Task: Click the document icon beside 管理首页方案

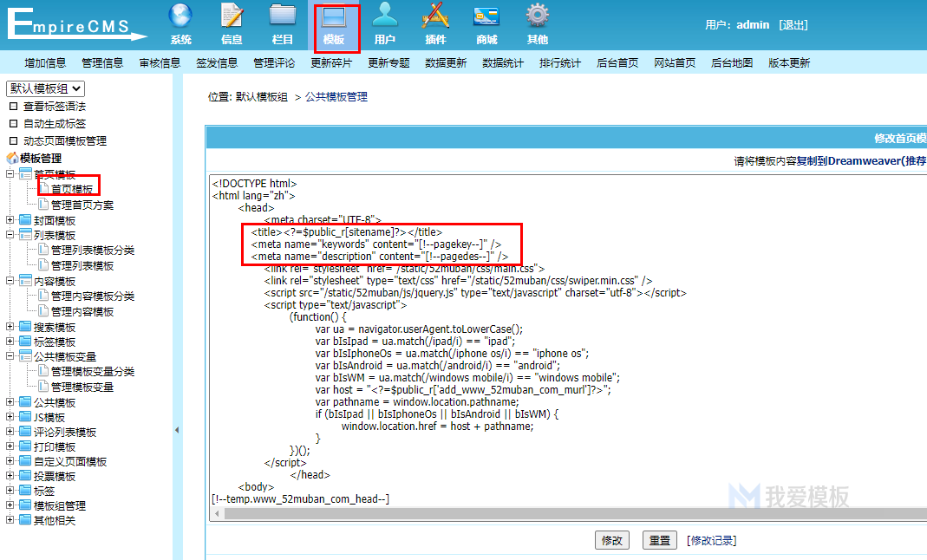Action: [x=43, y=205]
